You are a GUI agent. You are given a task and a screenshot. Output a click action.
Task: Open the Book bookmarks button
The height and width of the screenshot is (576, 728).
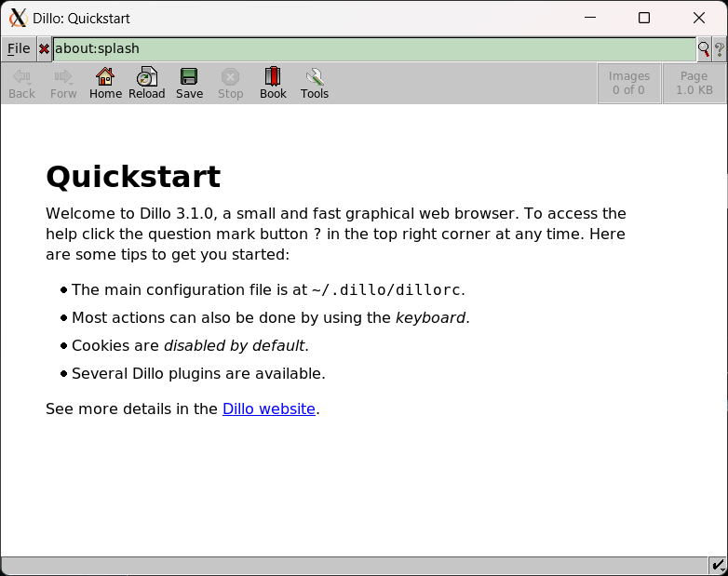pyautogui.click(x=273, y=84)
